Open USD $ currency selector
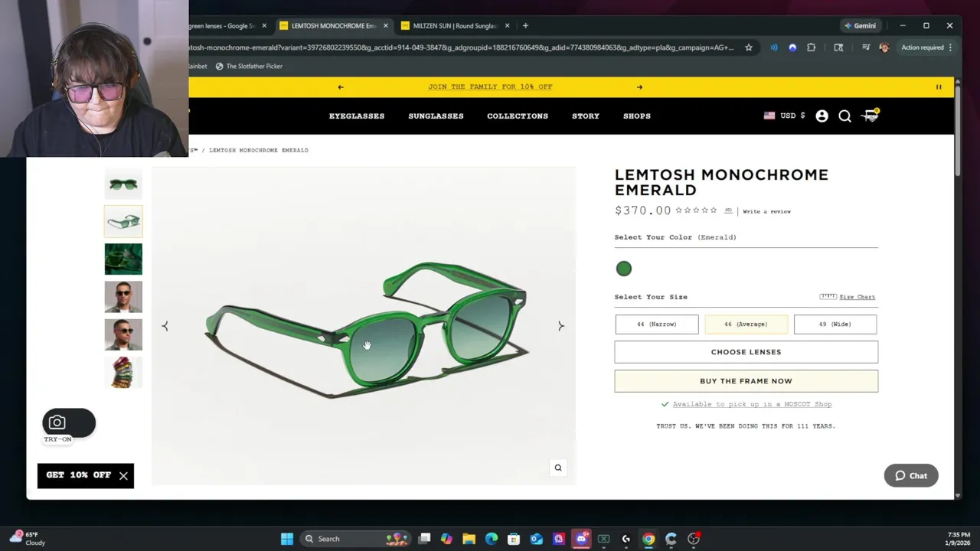The width and height of the screenshot is (980, 551). click(784, 116)
